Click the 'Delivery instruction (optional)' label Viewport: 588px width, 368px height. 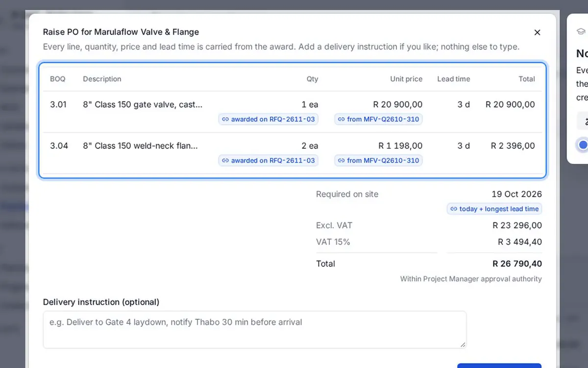pyautogui.click(x=101, y=302)
